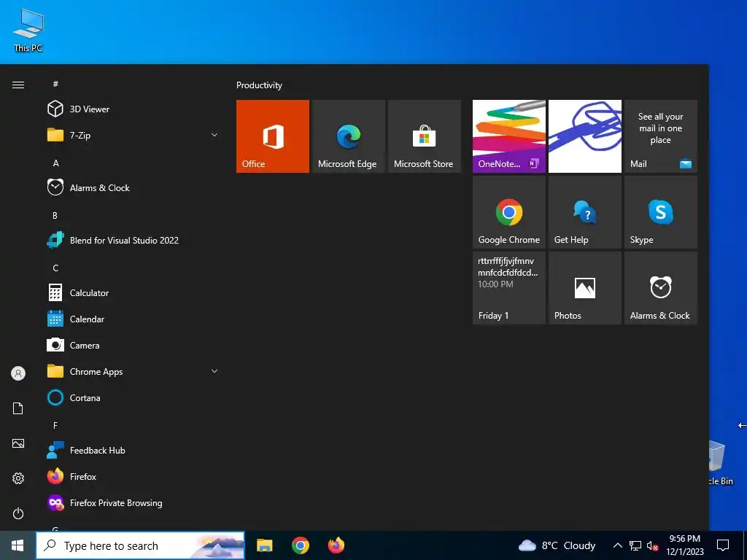Open Pictures from Start sidebar
747x560 pixels.
[x=18, y=443]
